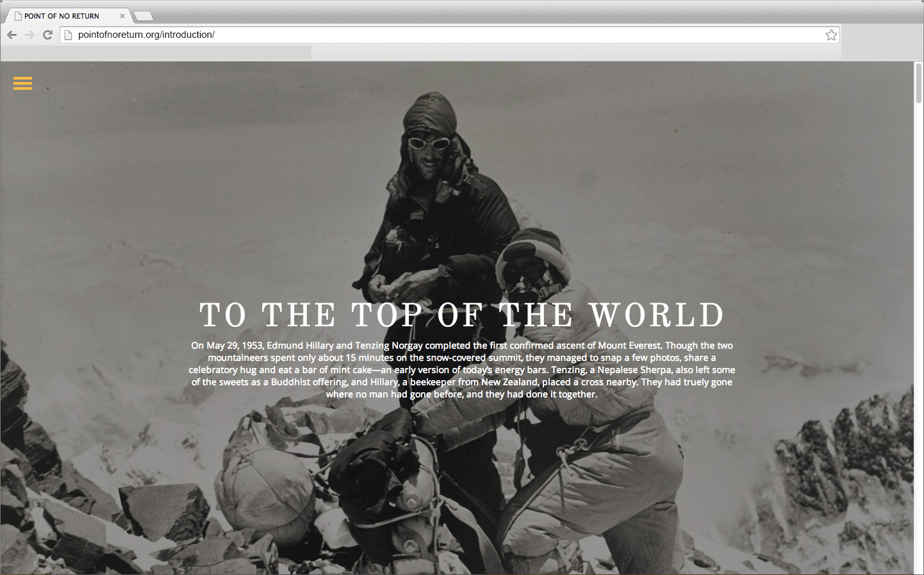Click the browser forward arrow
Screen dimensions: 924x575
[x=29, y=35]
